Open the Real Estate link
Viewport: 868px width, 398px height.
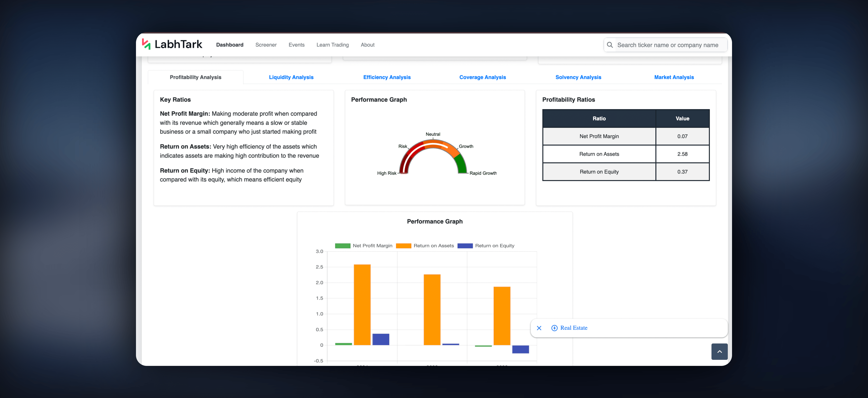tap(573, 328)
